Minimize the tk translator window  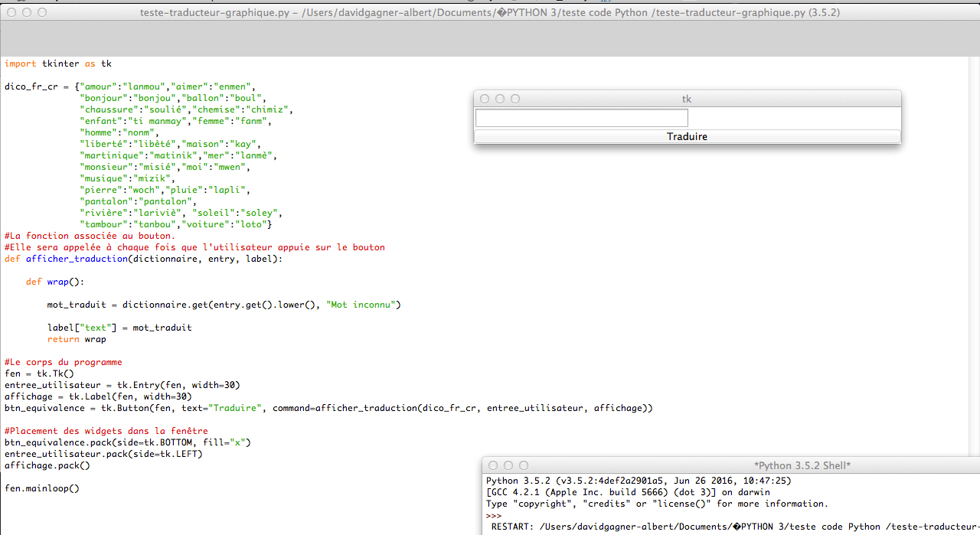[500, 99]
